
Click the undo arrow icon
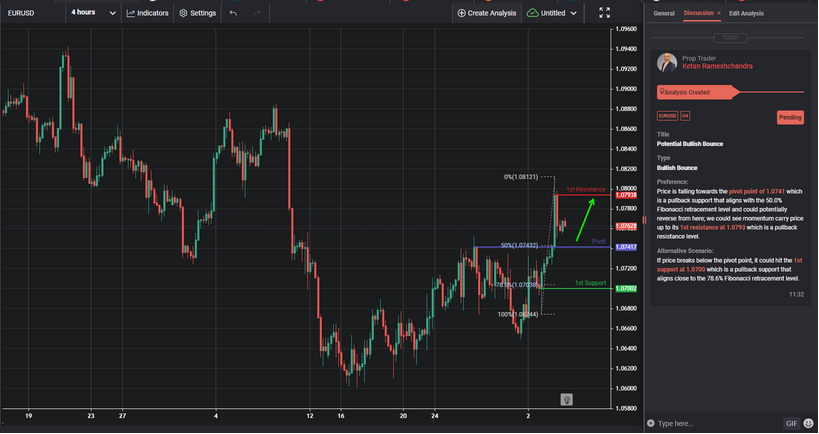click(233, 13)
